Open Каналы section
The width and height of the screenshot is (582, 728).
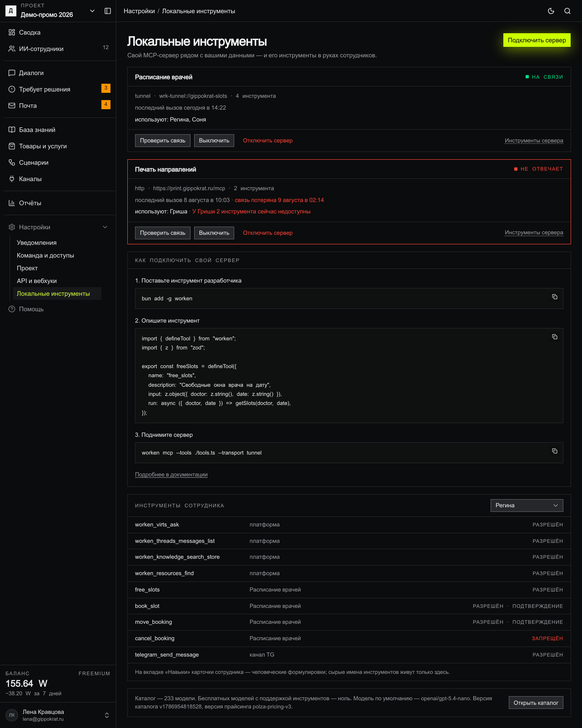(58, 179)
